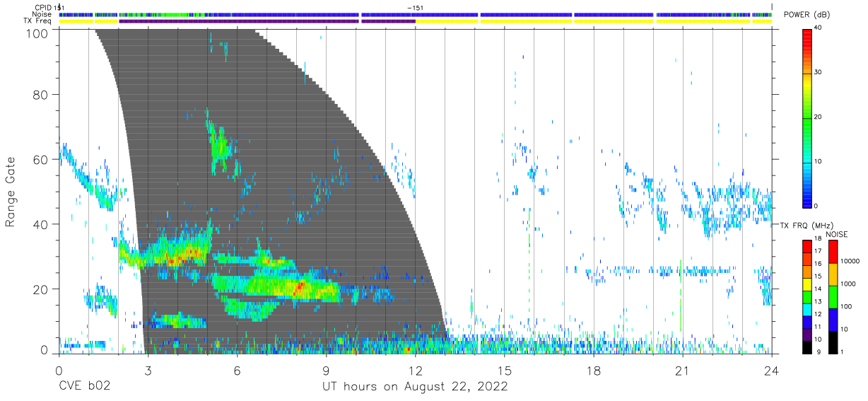The image size is (868, 401).
Task: Click the orange-yellow block in NOISE legend
Action: (833, 274)
